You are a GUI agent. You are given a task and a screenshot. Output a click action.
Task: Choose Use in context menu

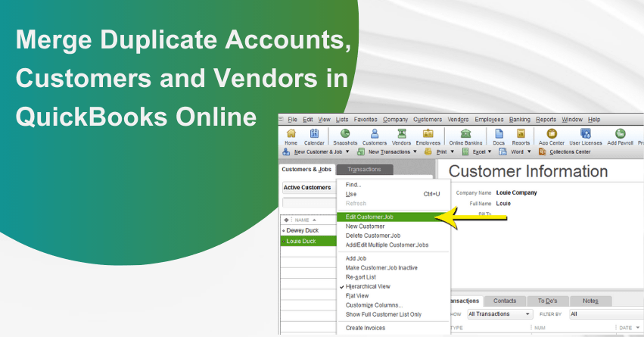393,194
